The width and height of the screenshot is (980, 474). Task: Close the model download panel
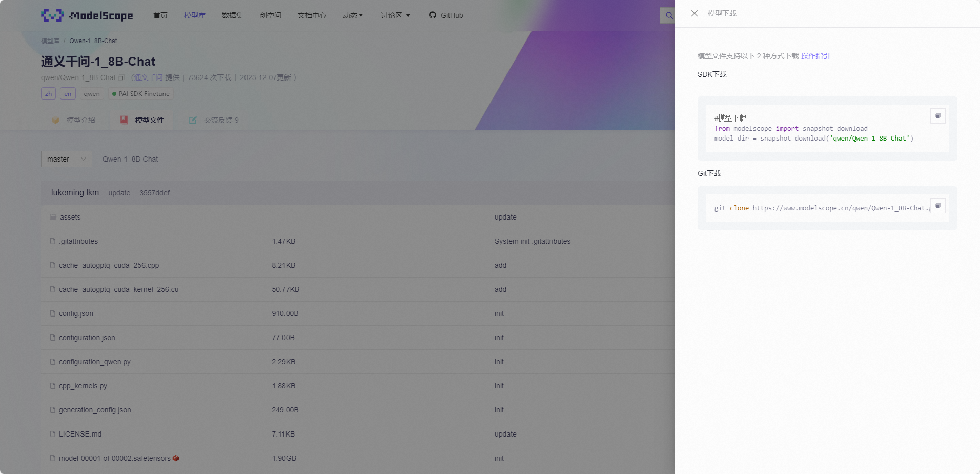click(695, 13)
